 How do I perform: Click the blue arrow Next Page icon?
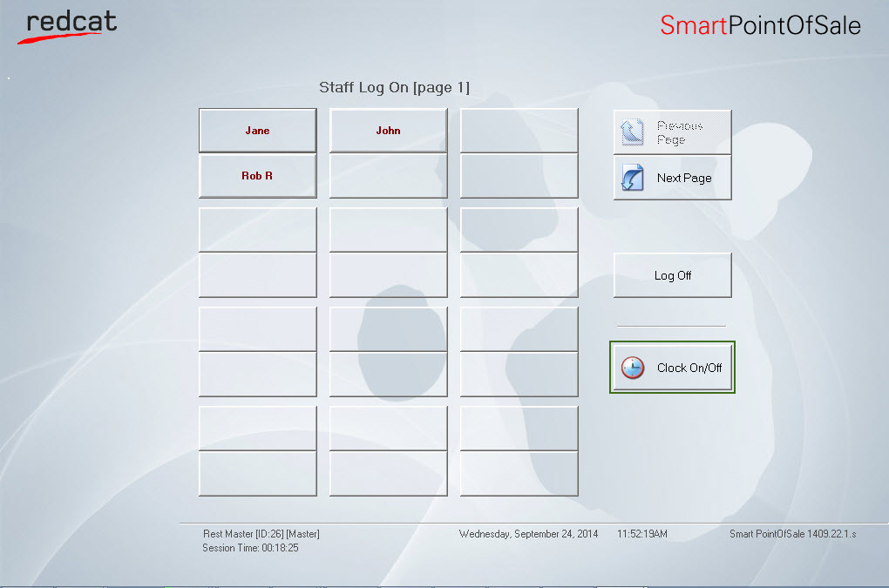click(631, 178)
